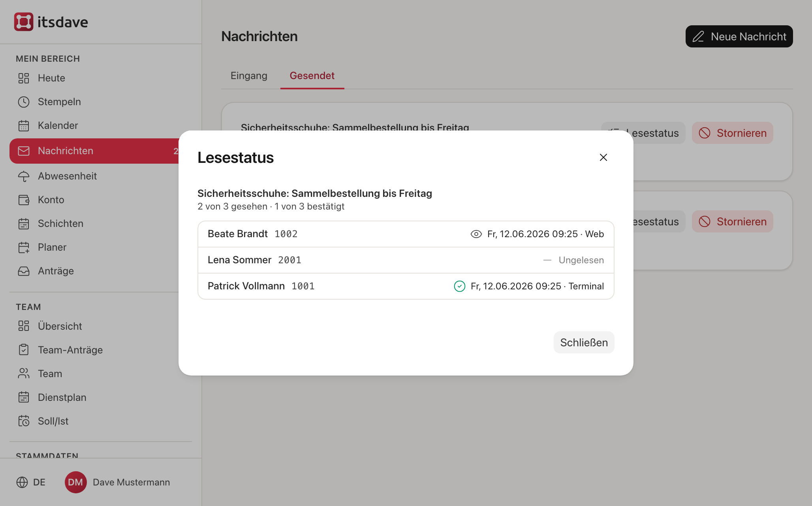The height and width of the screenshot is (506, 812).
Task: Click the employee number 1002
Action: 286,234
